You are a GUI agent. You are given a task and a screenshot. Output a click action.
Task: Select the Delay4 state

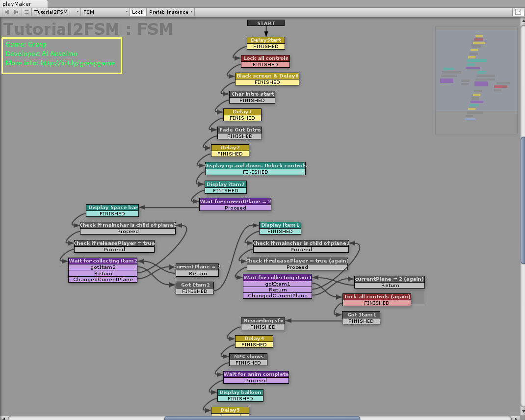tap(254, 339)
